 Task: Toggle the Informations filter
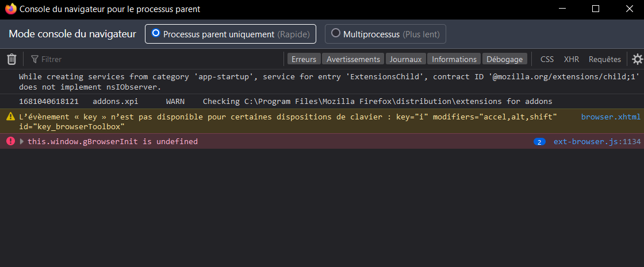(x=454, y=59)
